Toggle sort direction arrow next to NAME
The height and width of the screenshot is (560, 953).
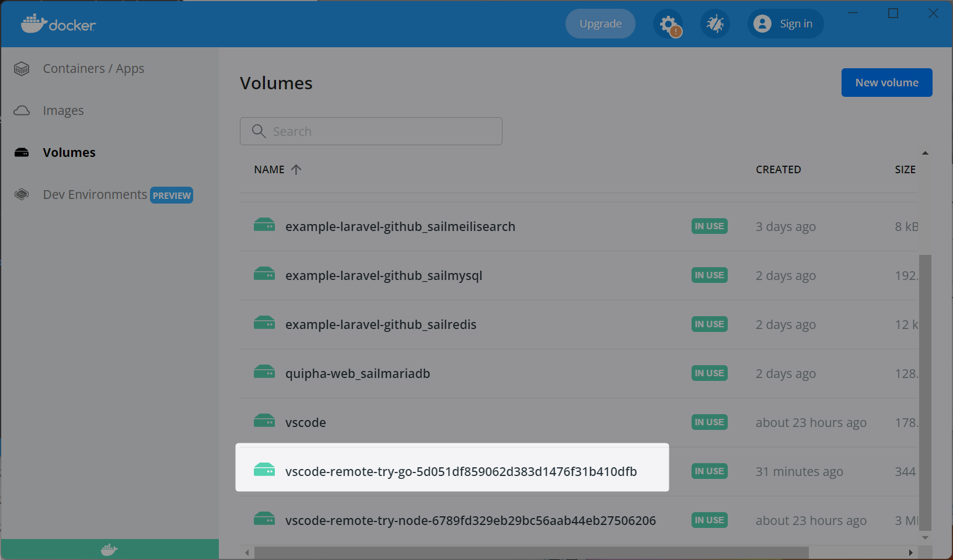(296, 169)
